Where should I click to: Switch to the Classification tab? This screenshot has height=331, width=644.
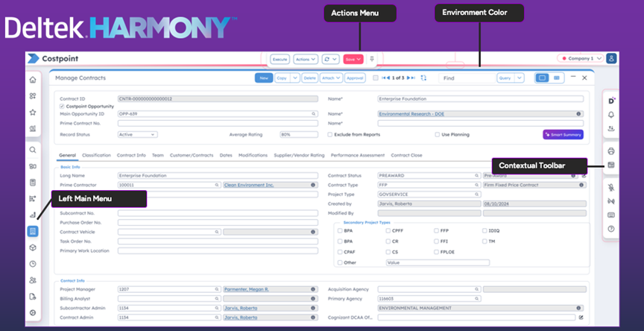tap(97, 155)
